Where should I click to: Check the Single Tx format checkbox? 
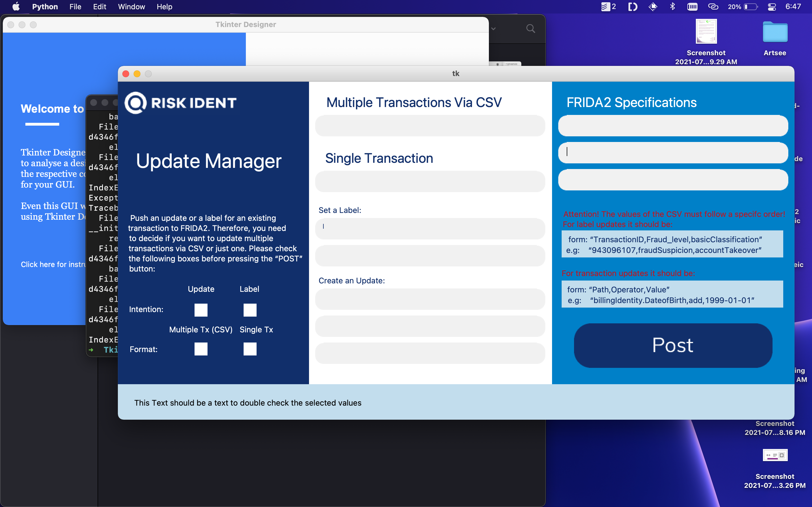(x=250, y=349)
